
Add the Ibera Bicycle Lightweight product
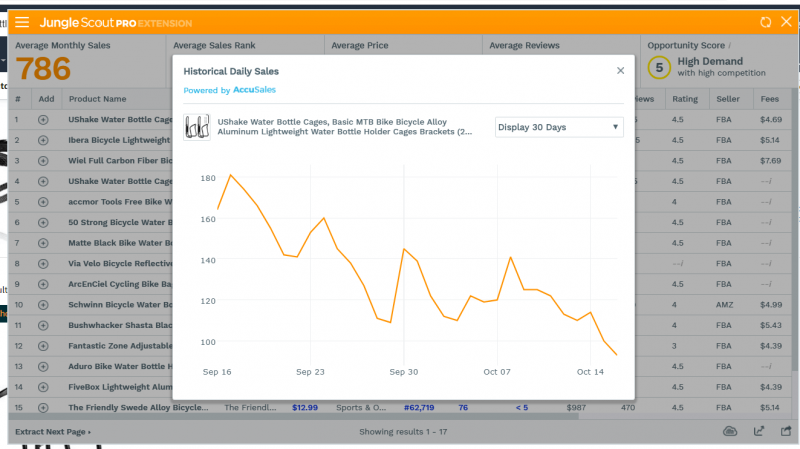click(43, 140)
